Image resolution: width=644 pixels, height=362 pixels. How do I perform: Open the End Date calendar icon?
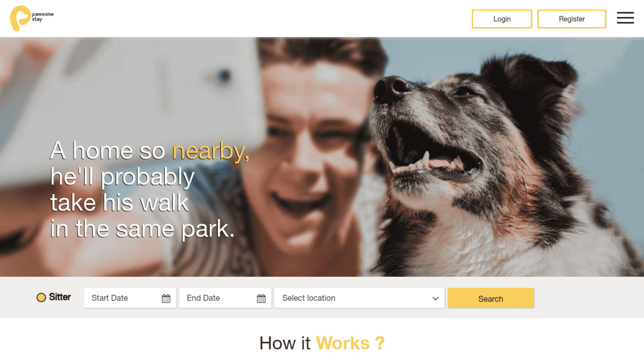point(261,298)
